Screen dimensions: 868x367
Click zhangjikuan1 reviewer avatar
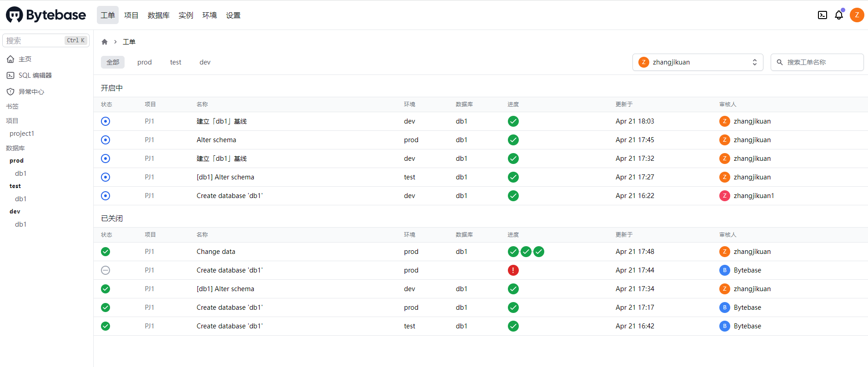click(725, 196)
